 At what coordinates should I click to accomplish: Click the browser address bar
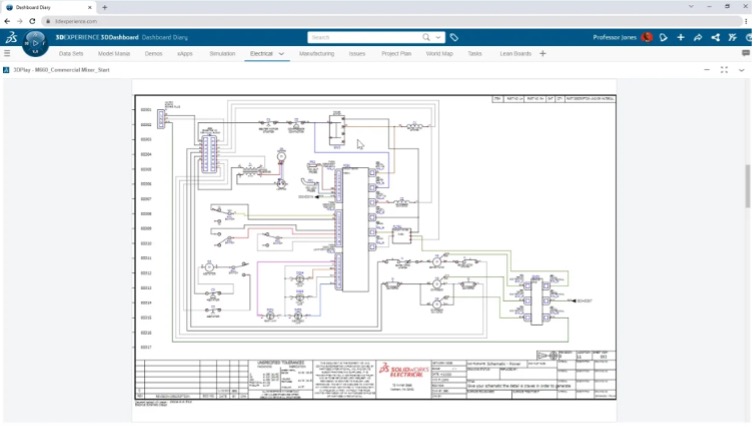pos(391,21)
